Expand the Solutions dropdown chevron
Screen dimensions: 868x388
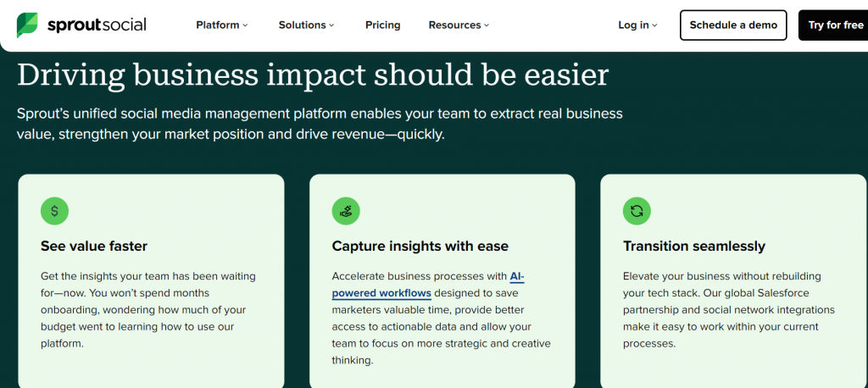point(332,25)
